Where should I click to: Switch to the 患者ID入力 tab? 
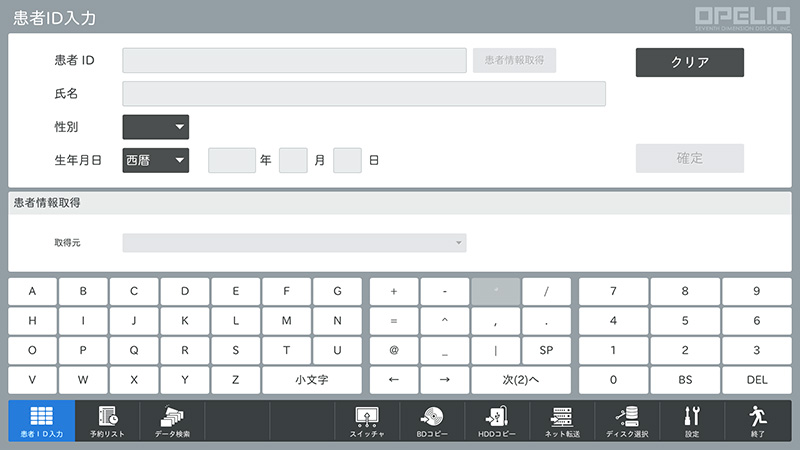click(x=41, y=421)
